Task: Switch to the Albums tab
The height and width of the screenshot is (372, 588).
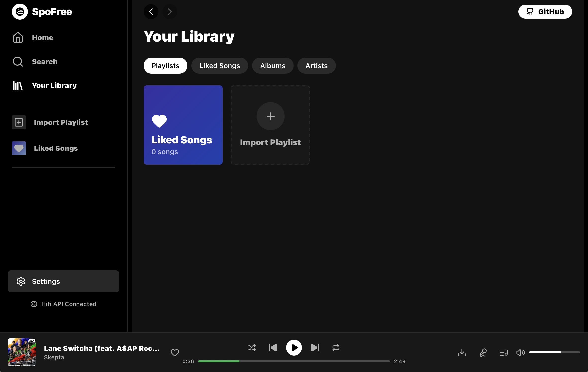Action: tap(273, 66)
